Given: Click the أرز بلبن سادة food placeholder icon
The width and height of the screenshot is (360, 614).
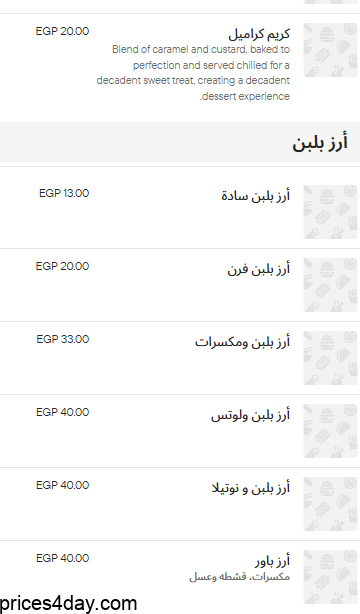Looking at the screenshot, I should [x=330, y=212].
